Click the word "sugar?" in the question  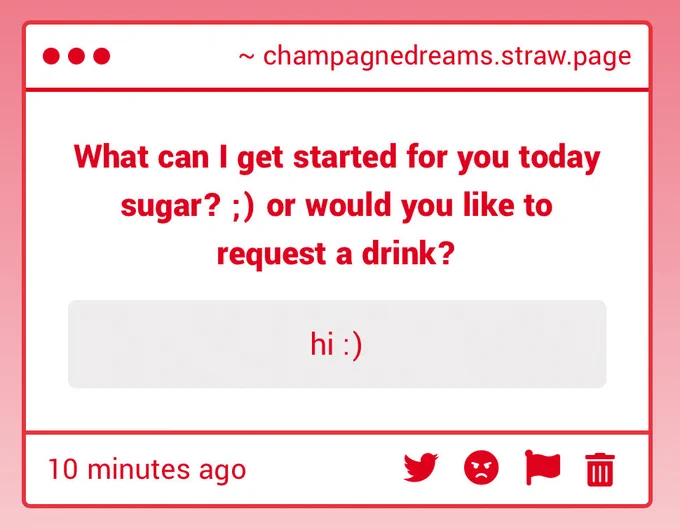(171, 206)
